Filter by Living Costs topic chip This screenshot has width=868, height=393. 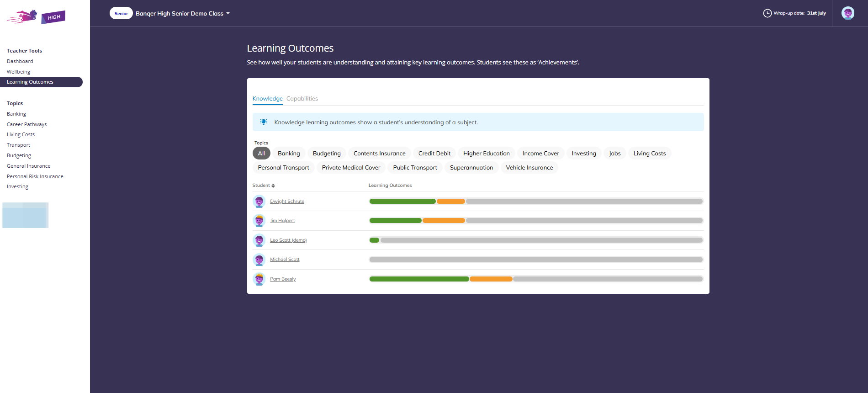(650, 154)
